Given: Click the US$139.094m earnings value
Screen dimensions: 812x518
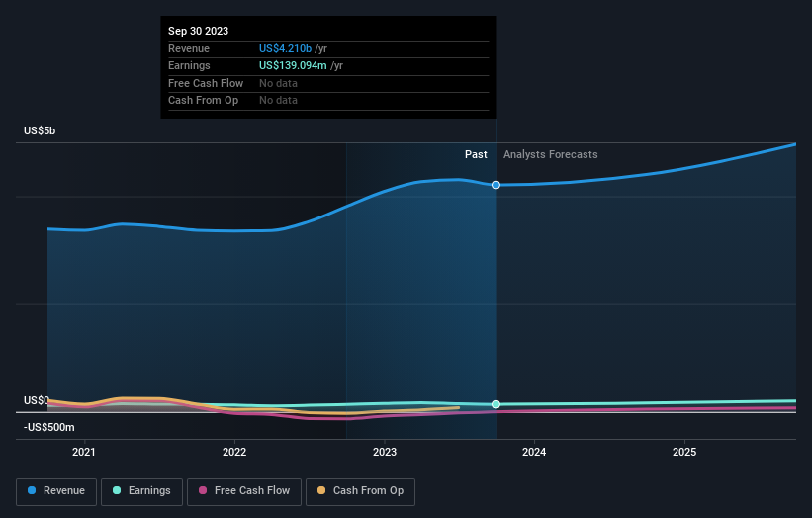Looking at the screenshot, I should click(x=293, y=65).
